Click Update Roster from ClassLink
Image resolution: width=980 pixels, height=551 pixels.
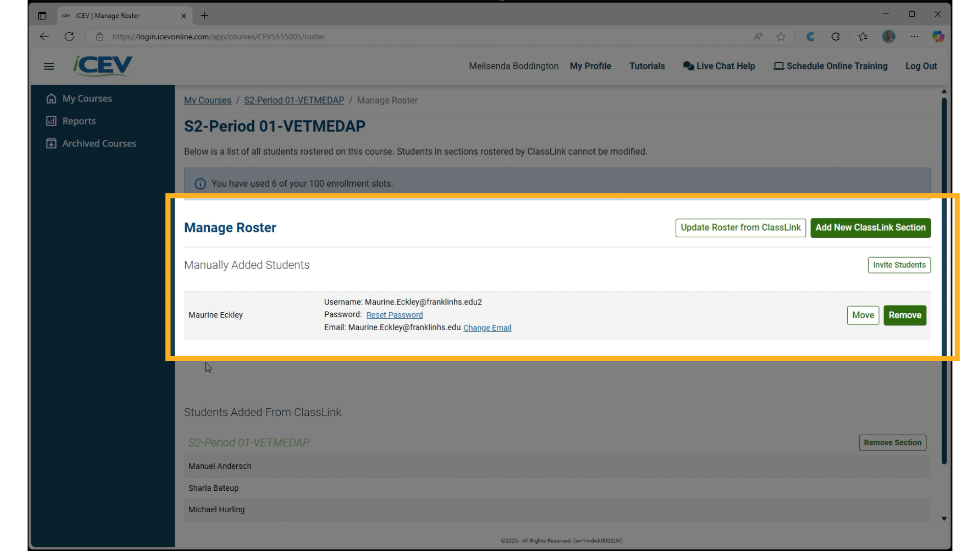click(x=740, y=228)
